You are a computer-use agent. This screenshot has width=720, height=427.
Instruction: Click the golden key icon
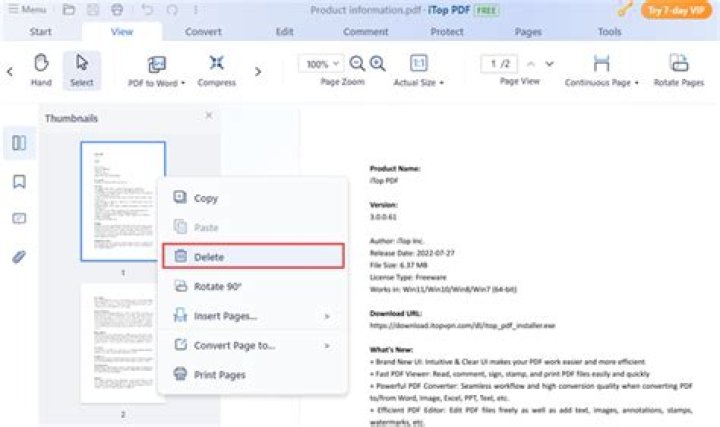click(x=625, y=9)
